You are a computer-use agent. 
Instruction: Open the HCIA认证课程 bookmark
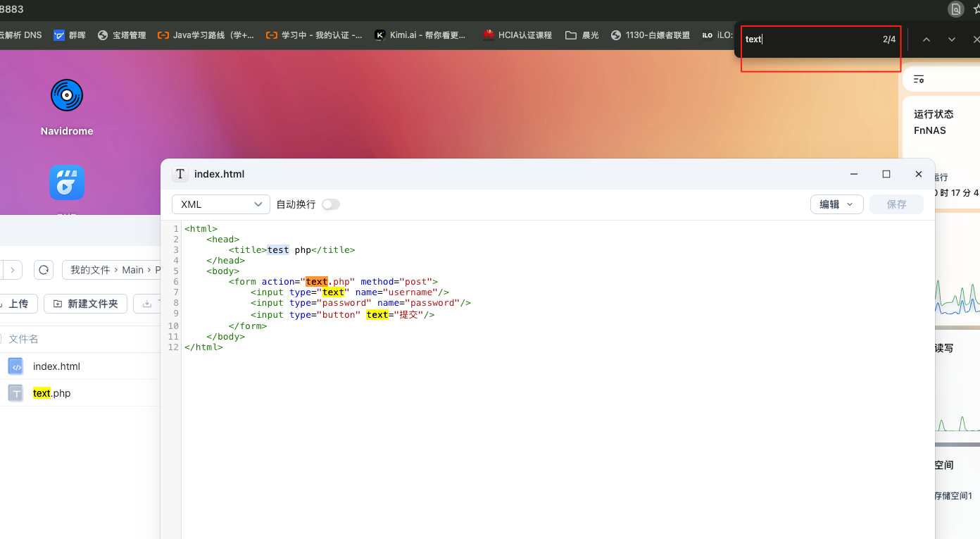pos(517,35)
